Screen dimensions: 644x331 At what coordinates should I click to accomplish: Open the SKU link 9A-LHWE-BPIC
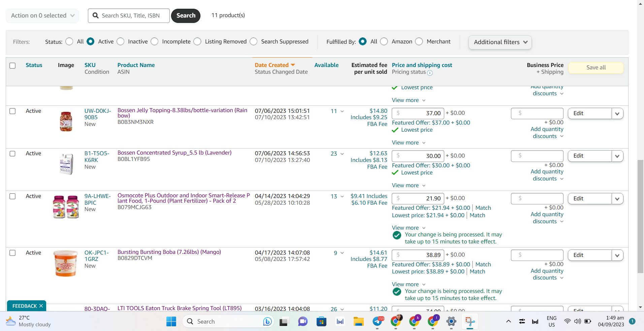click(97, 199)
